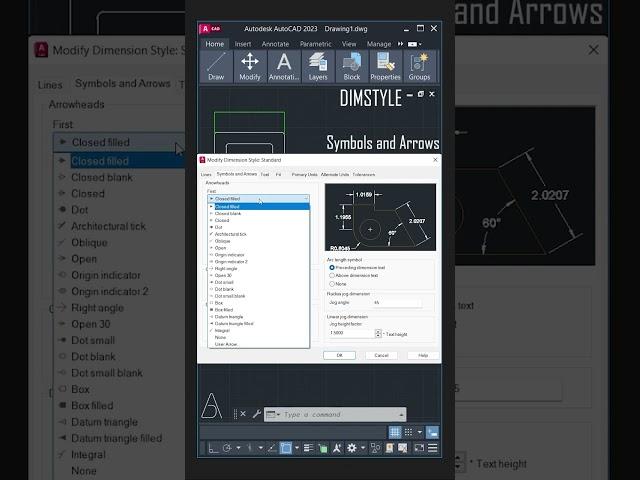This screenshot has height=480, width=640.
Task: Toggle snap mode dotted grid icon
Action: 408,432
